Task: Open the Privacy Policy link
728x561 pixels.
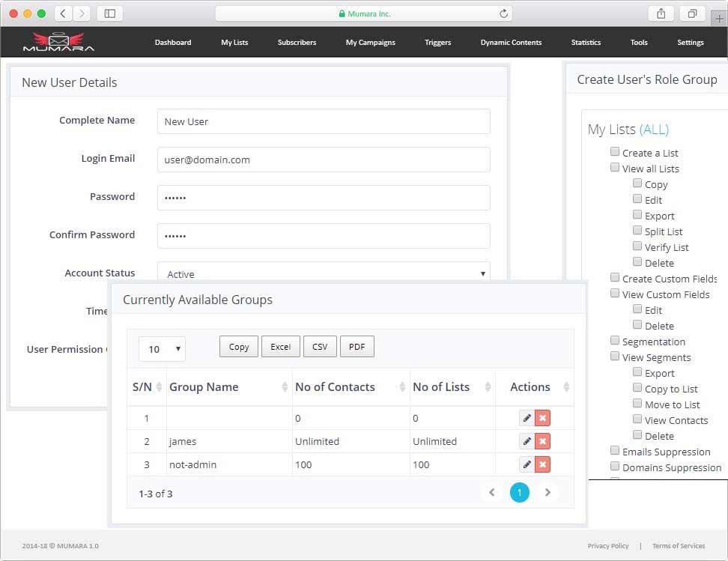Action: coord(608,546)
